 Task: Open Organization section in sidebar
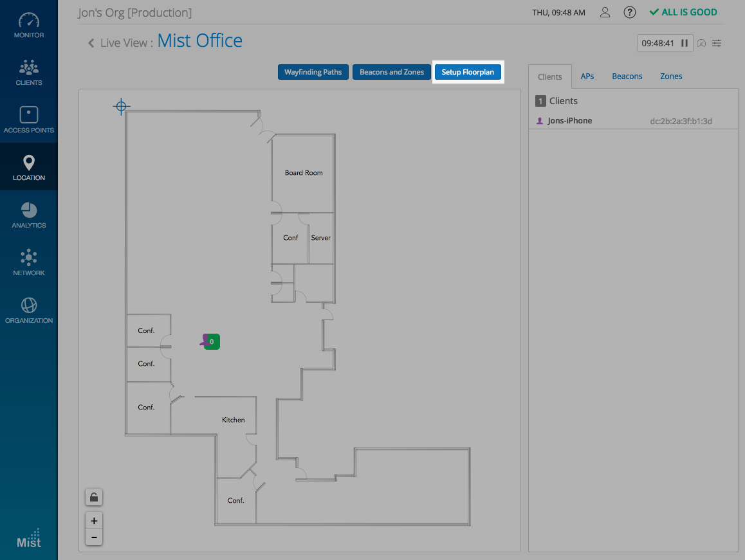click(28, 310)
